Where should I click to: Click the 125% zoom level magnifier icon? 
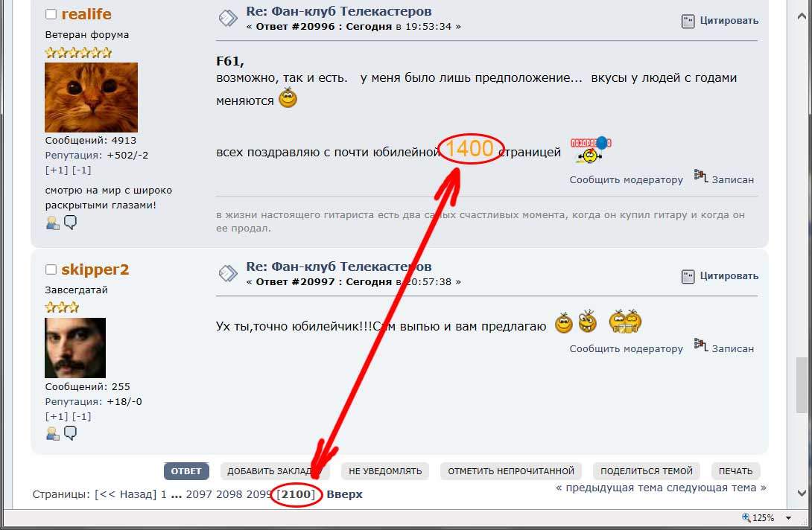pos(746,517)
